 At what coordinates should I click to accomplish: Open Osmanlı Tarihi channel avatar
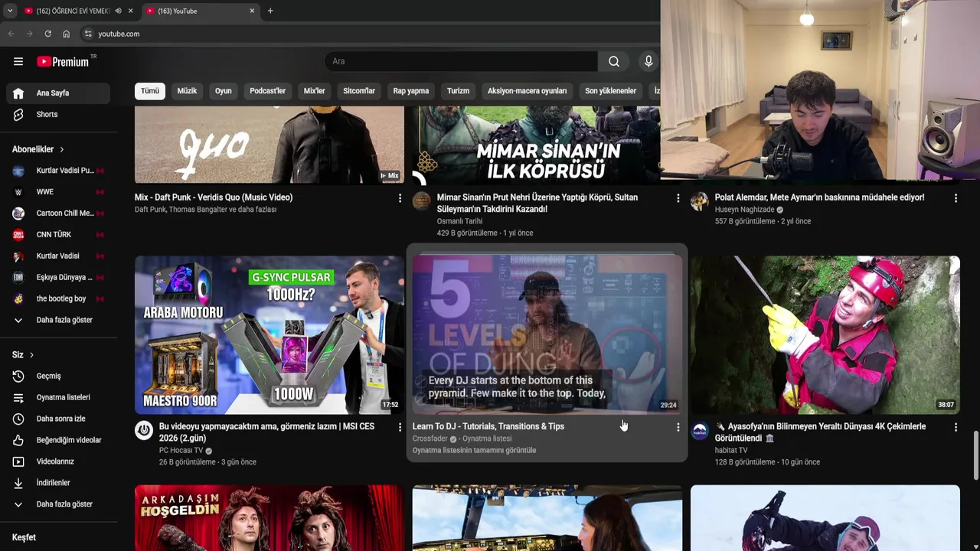click(x=422, y=201)
